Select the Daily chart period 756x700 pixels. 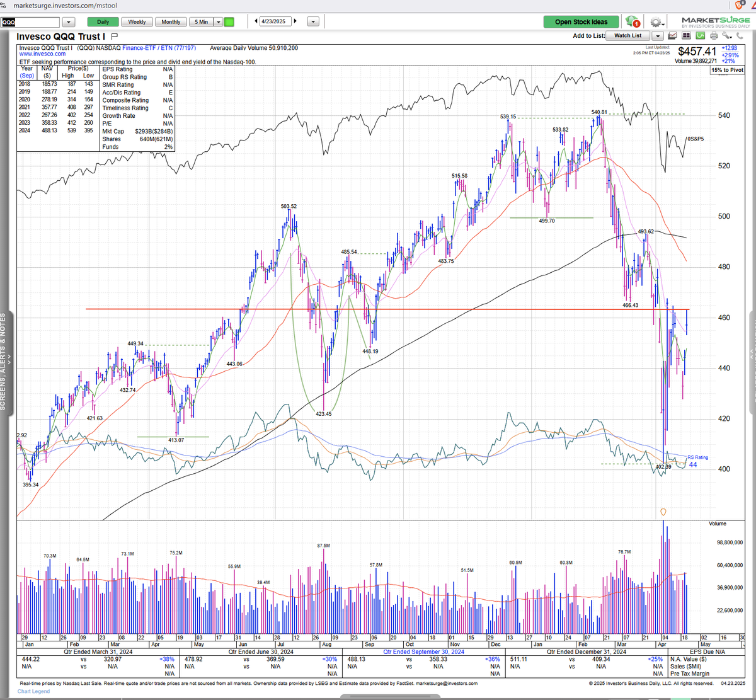(103, 21)
